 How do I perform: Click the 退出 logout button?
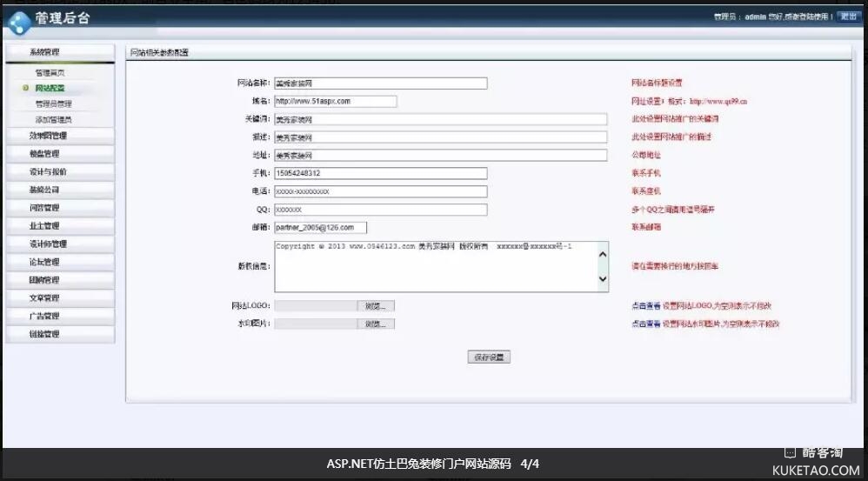(x=849, y=17)
